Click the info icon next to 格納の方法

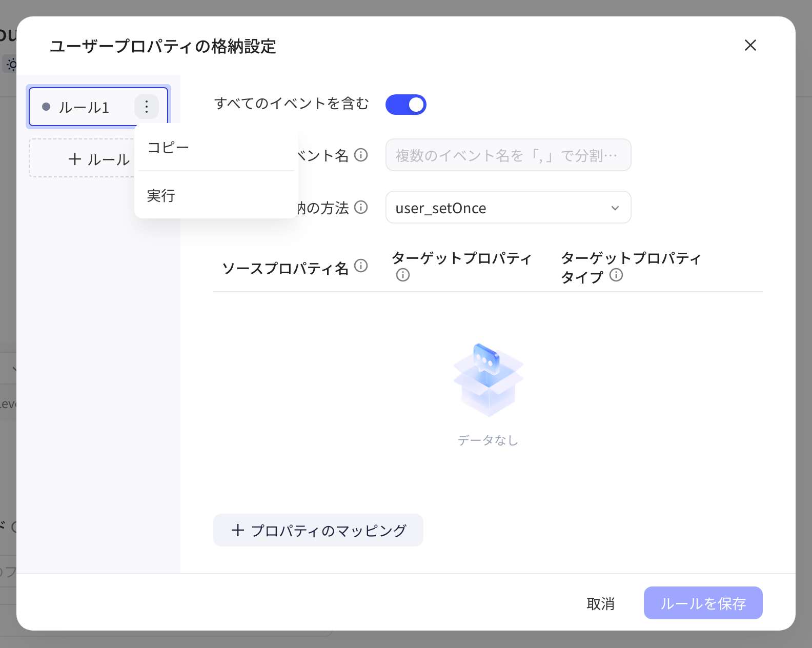coord(361,207)
